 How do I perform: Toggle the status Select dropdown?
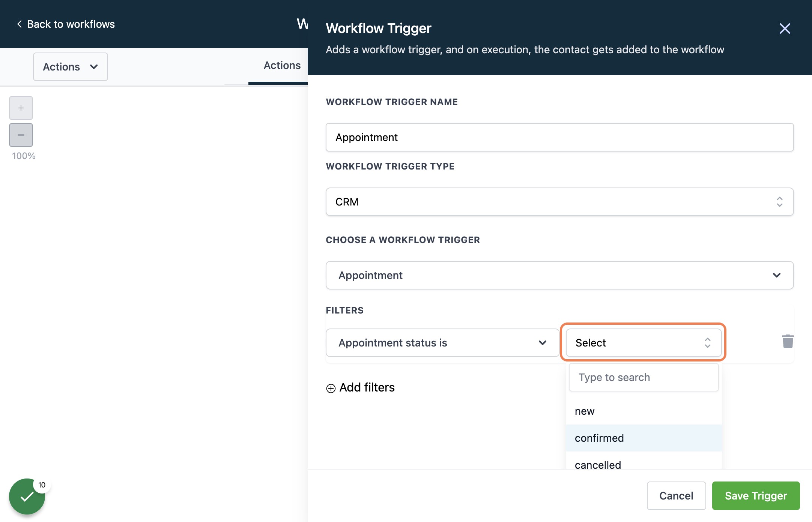644,343
